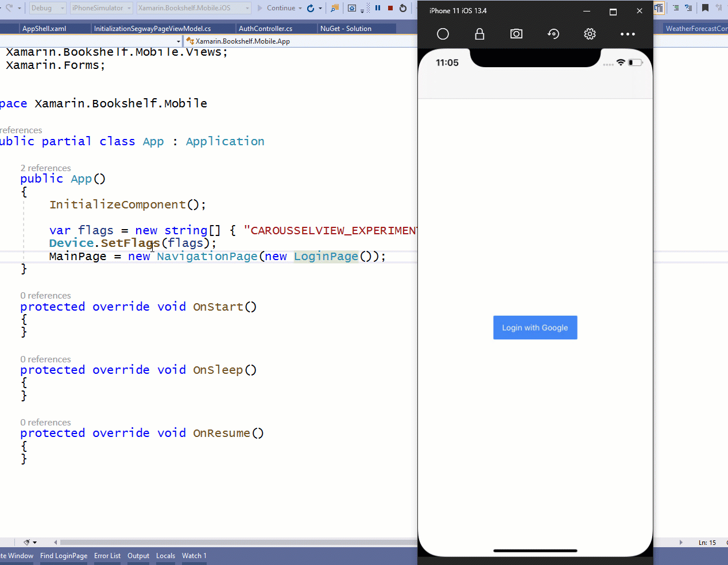Viewport: 728px width, 565px height.
Task: Click the InitializeComponent call in code
Action: click(x=117, y=204)
